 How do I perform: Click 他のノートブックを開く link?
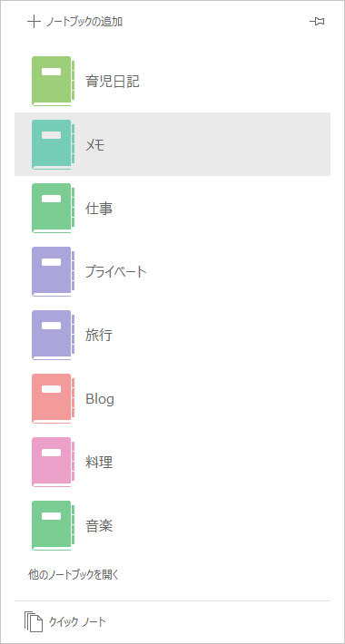(74, 574)
